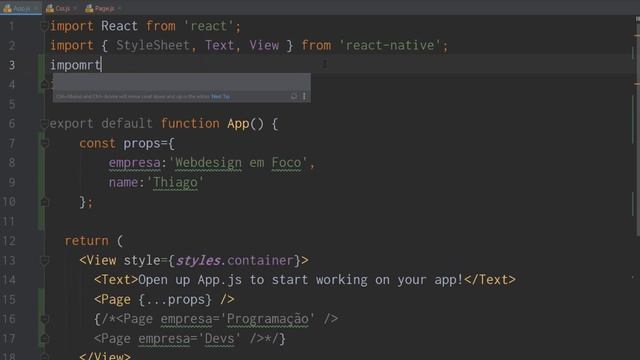Place cursor after the typed word 'impomrt'
The height and width of the screenshot is (360, 640).
pos(101,65)
